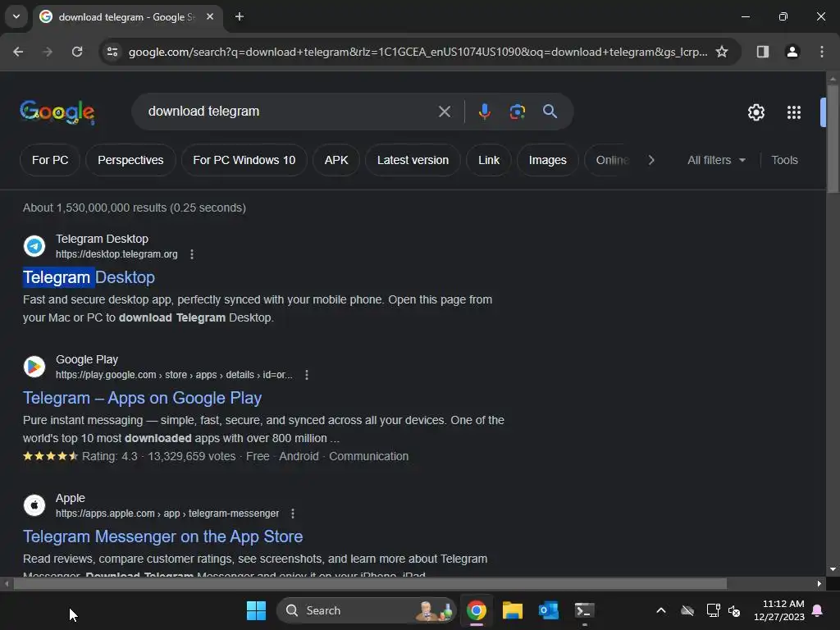Clear the search query with X
This screenshot has height=630, width=840.
click(x=444, y=112)
